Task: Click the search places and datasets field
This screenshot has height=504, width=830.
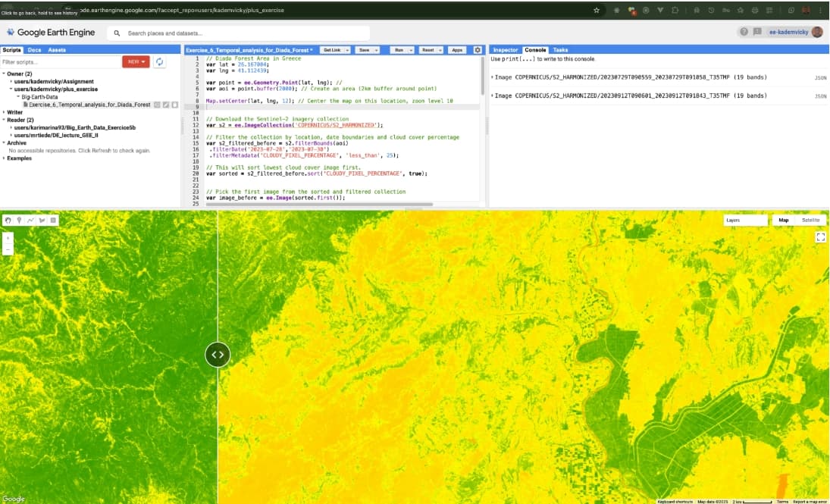Action: coord(227,33)
